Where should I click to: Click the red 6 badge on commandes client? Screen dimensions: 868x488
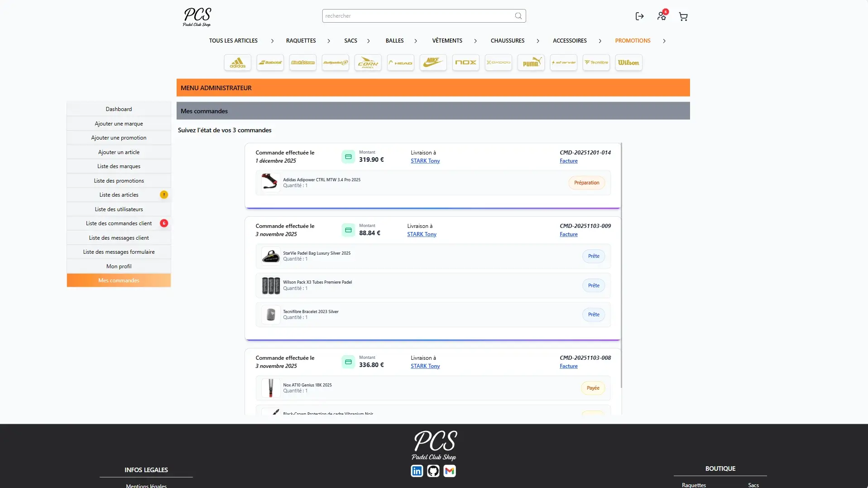pyautogui.click(x=164, y=223)
